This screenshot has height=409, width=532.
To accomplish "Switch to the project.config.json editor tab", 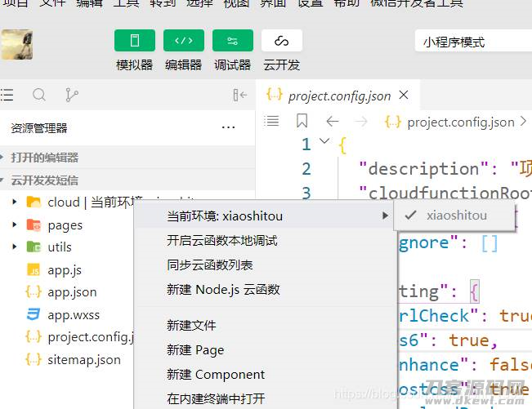I will 339,96.
